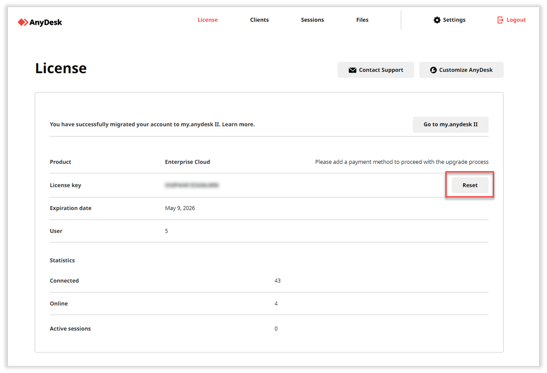
Task: Click the User count value 5
Action: [x=166, y=231]
